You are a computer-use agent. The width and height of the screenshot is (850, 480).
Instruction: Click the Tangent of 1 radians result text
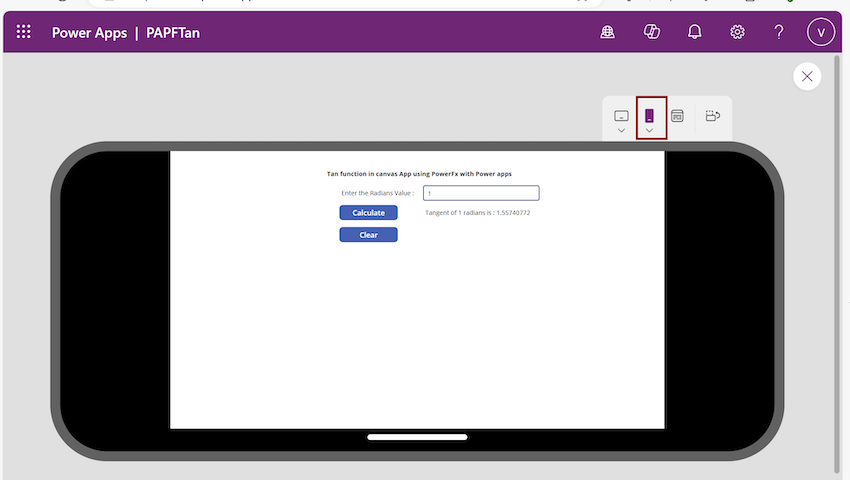(478, 213)
